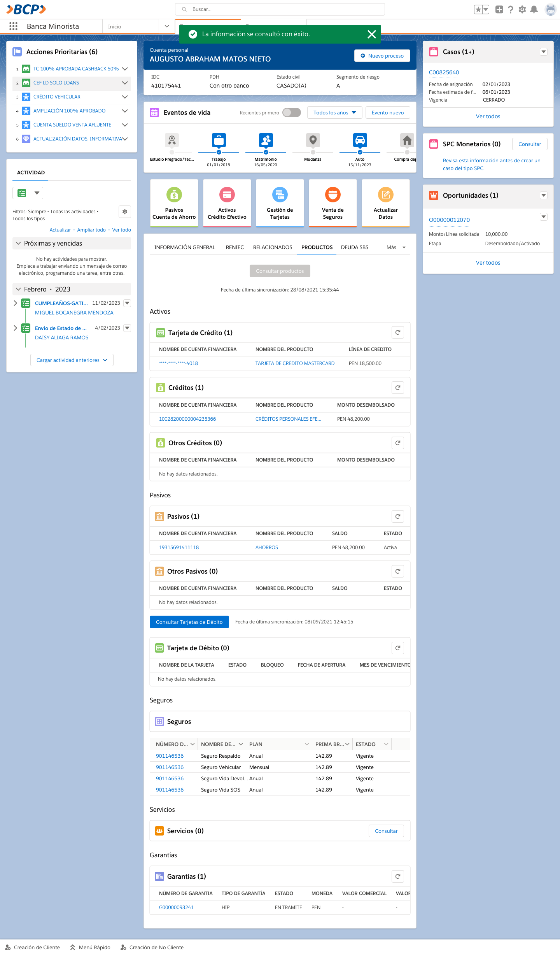The width and height of the screenshot is (560, 955).
Task: Click Cargar actividad anteriores button
Action: (72, 360)
